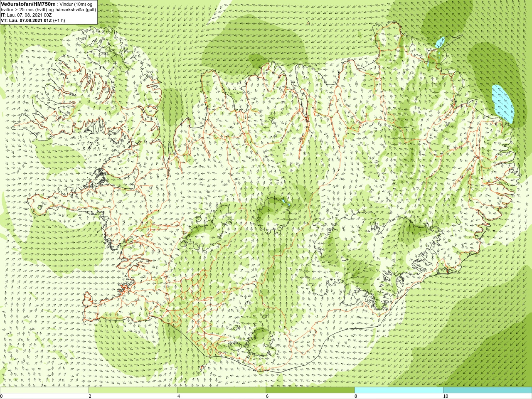The width and height of the screenshot is (532, 399).
Task: Click the 'IT: Lau. 07. 08. 2021 00Z' line
Action: [x=27, y=15]
